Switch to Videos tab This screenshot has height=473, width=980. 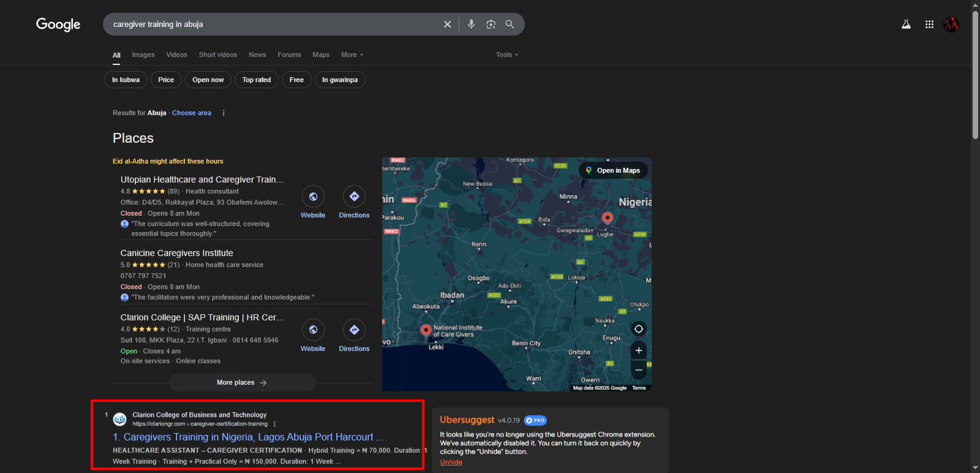(x=176, y=55)
